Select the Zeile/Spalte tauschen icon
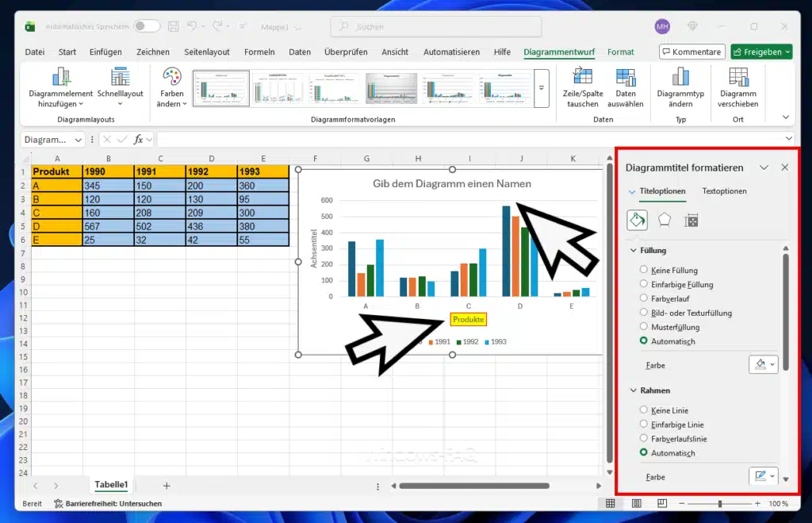This screenshot has height=523, width=812. 582,87
